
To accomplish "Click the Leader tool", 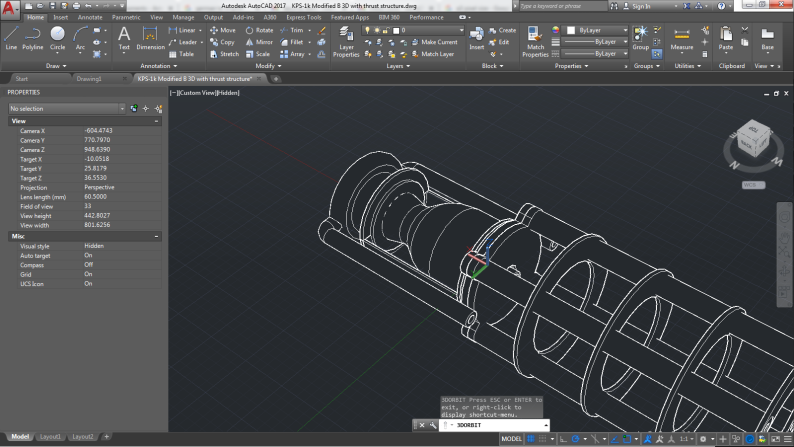I will coord(183,43).
